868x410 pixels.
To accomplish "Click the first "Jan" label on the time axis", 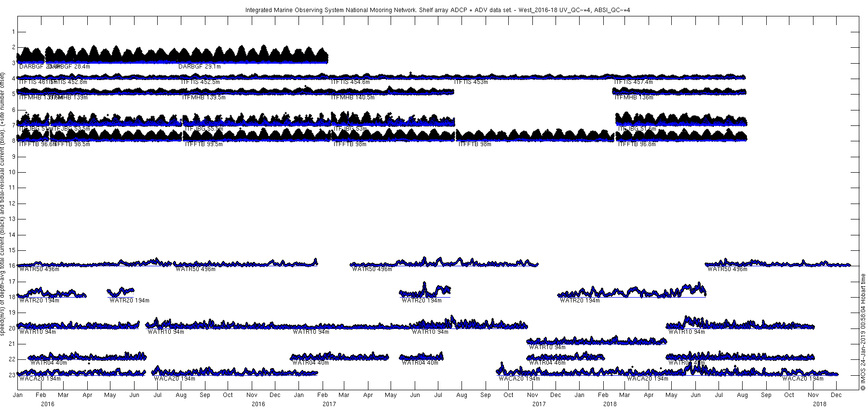I will pos(18,395).
